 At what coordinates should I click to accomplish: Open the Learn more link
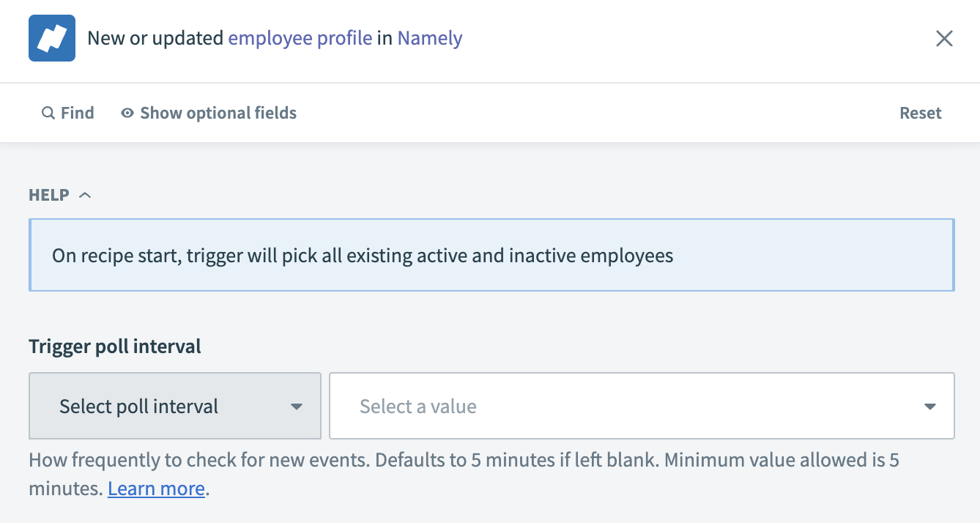[x=156, y=489]
